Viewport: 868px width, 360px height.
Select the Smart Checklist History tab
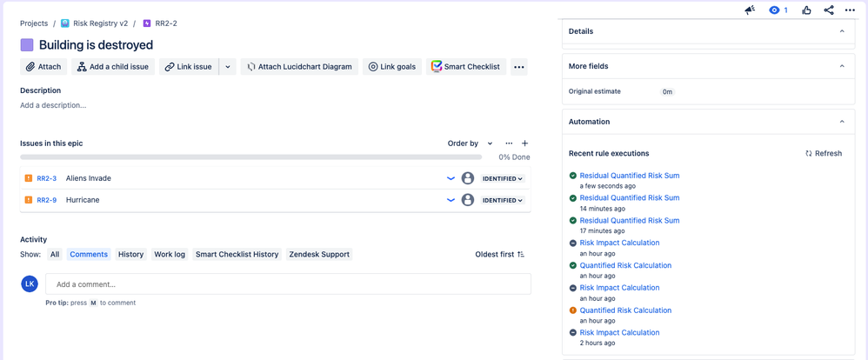[x=237, y=254]
